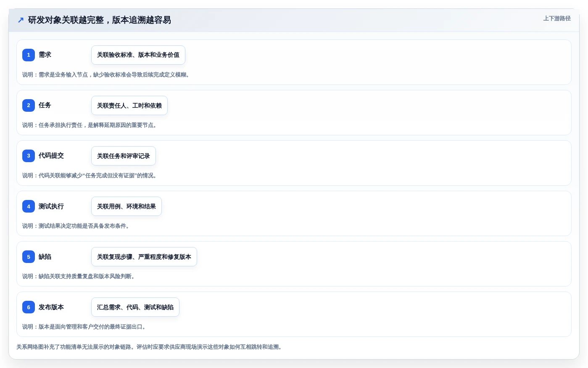Select the step 4 badge for 测试执行
588x368 pixels.
(x=29, y=206)
